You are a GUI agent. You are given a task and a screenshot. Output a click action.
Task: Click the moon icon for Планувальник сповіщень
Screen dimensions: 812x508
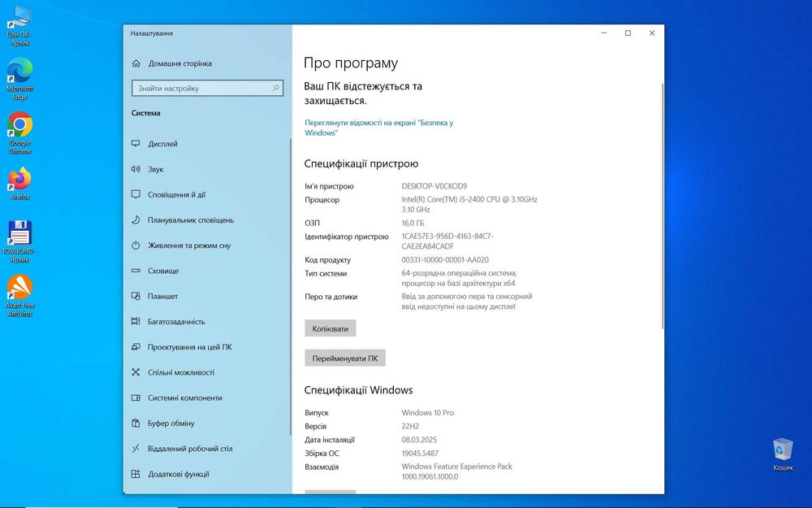[136, 219]
